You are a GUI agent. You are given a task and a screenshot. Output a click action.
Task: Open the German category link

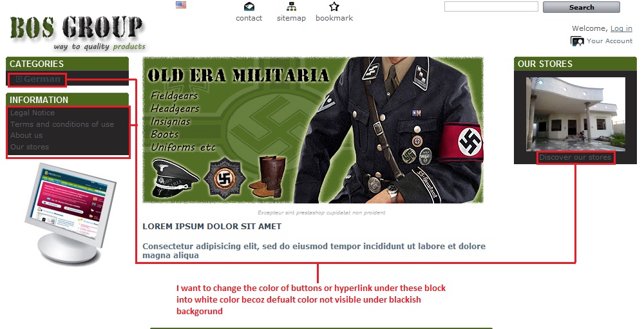[42, 79]
